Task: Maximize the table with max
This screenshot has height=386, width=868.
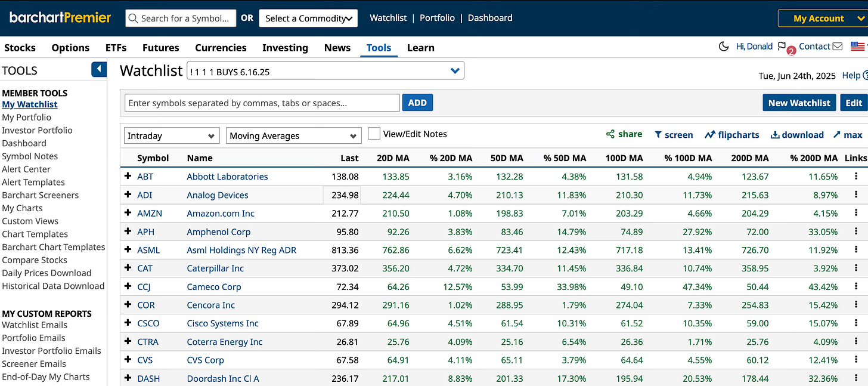Action: [848, 135]
